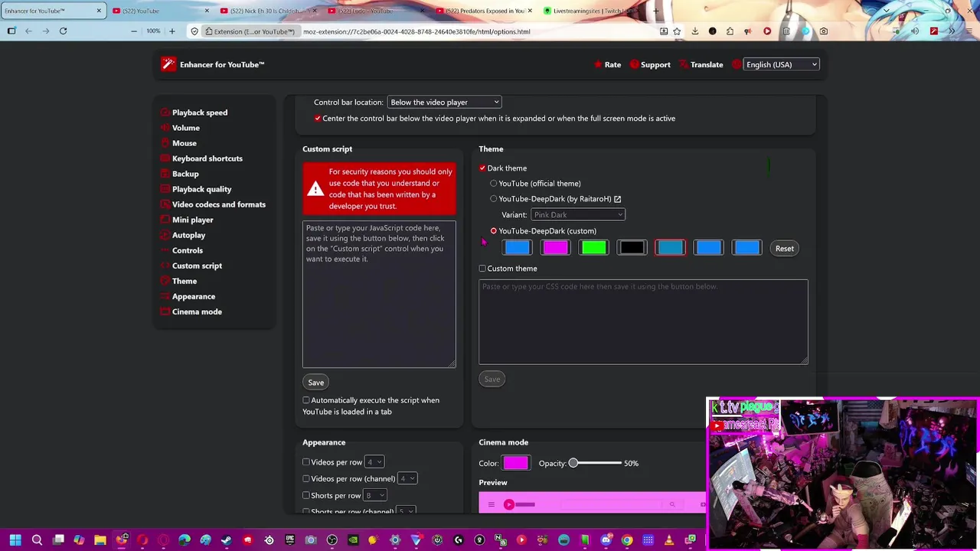Zoom in with the plus button
This screenshot has height=551, width=980.
pos(171,31)
